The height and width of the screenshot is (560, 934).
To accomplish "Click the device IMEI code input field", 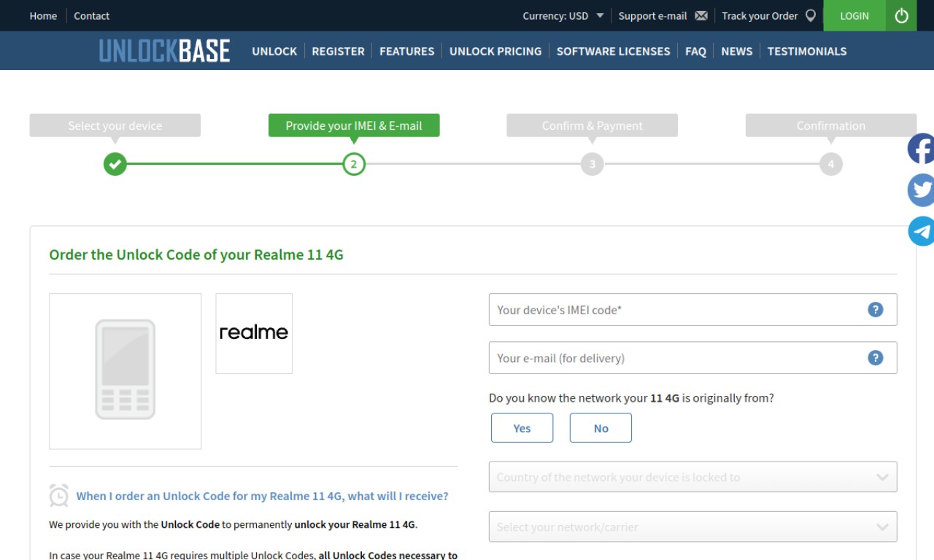I will tap(692, 310).
